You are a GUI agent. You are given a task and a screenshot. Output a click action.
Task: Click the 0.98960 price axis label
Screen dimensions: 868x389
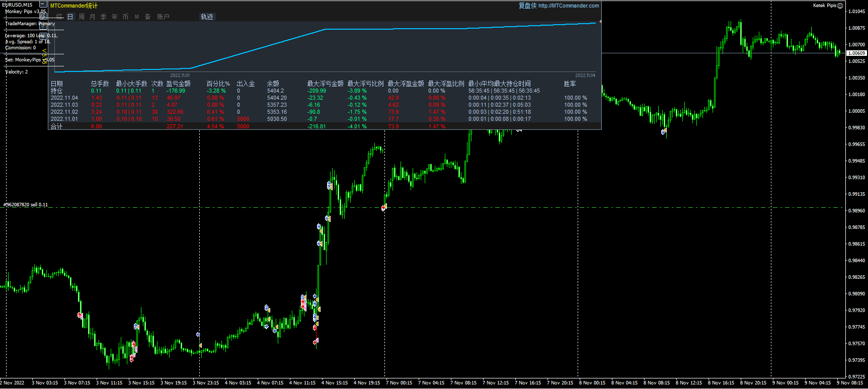tap(856, 210)
